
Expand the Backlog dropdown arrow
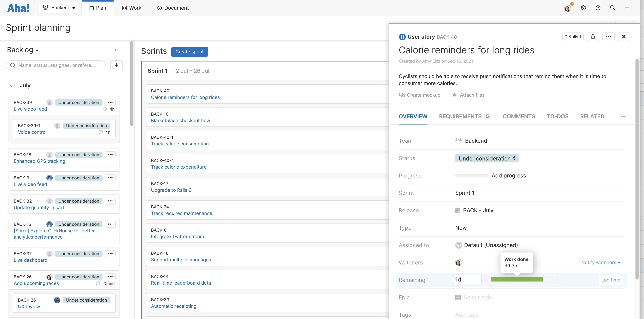tap(37, 50)
